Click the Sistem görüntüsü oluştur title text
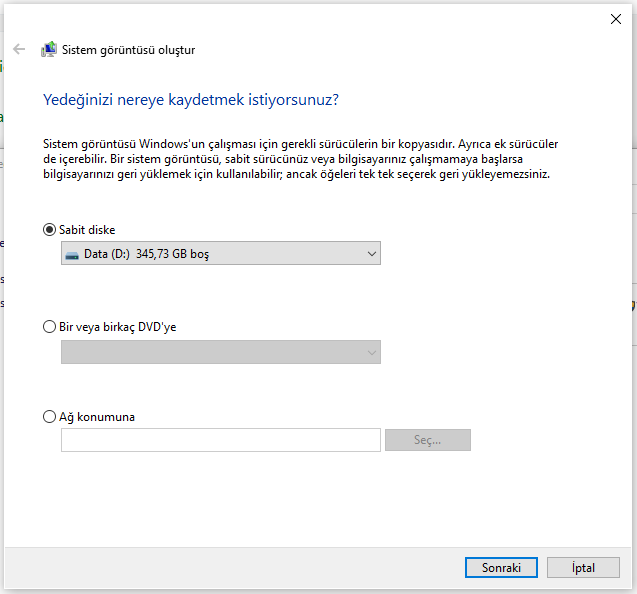 click(x=128, y=50)
